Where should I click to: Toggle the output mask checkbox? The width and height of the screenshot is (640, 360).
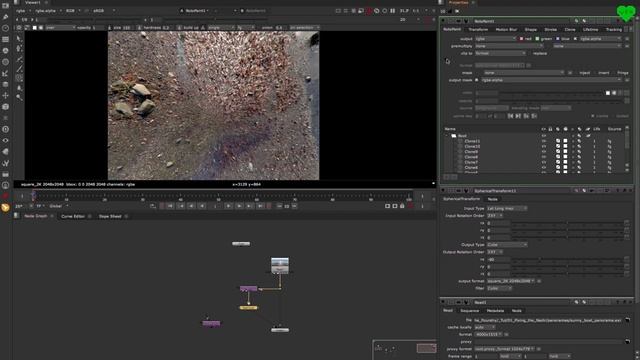[x=476, y=80]
